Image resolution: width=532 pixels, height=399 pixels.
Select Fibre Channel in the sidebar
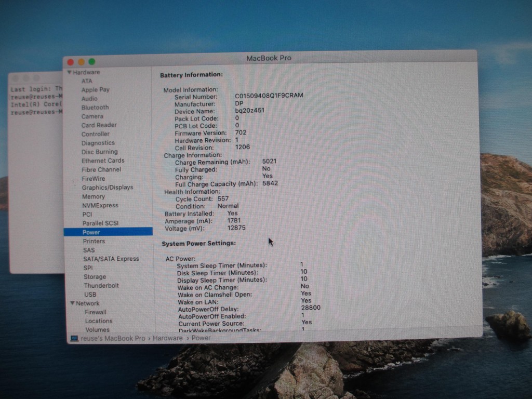(101, 170)
